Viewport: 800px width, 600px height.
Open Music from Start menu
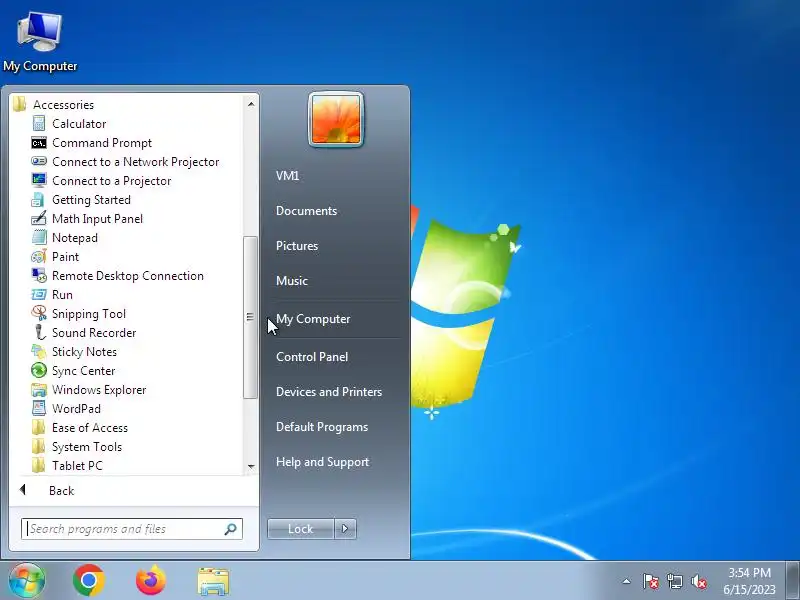(292, 281)
